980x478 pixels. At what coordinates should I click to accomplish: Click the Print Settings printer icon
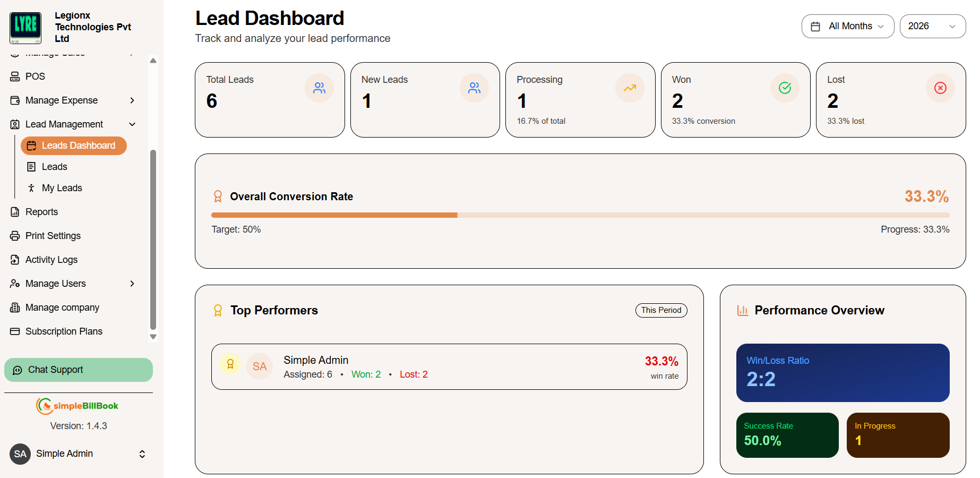15,236
